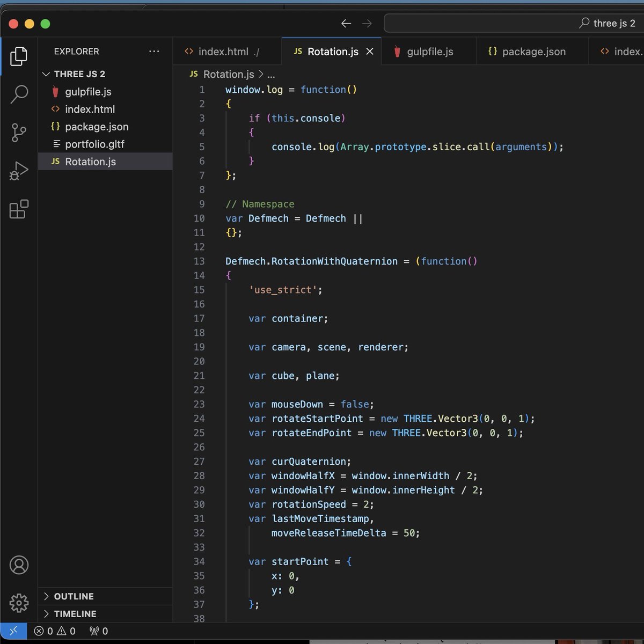
Task: Click the forwarded ports indicator in status bar
Action: coord(98,631)
